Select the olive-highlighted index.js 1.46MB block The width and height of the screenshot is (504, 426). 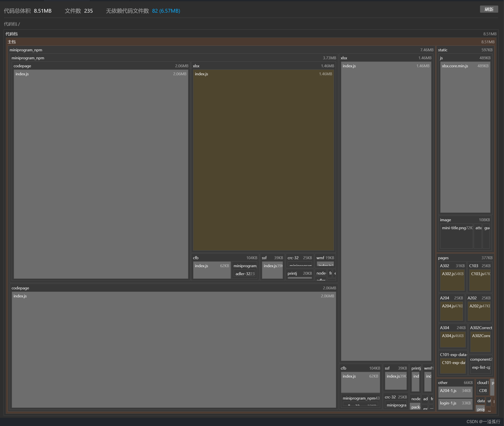(x=264, y=160)
